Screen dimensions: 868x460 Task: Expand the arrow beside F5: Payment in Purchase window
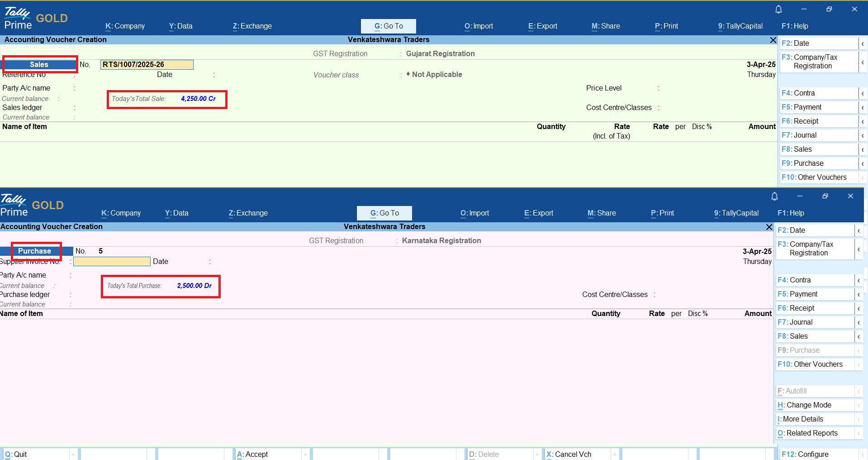click(x=859, y=294)
